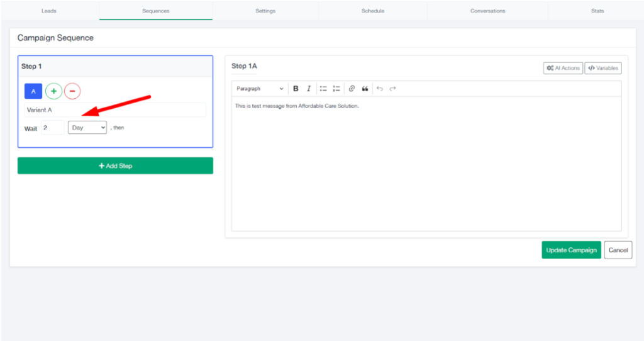Viewport: 644px width, 341px height.
Task: Select the blue variant A button
Action: (x=33, y=91)
